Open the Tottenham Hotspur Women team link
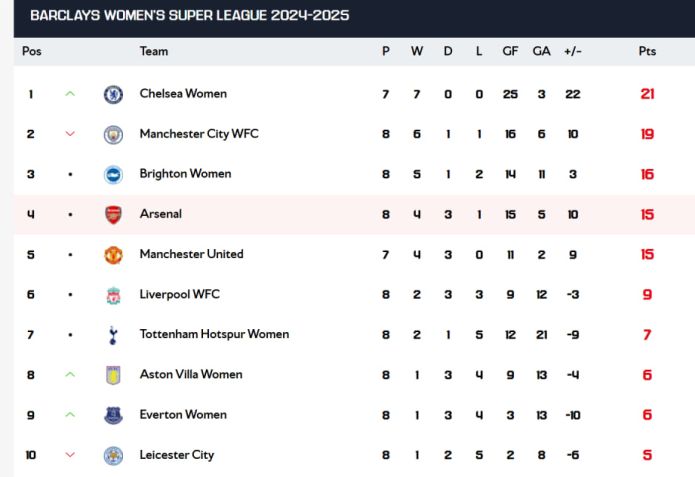This screenshot has height=477, width=695. pyautogui.click(x=214, y=334)
